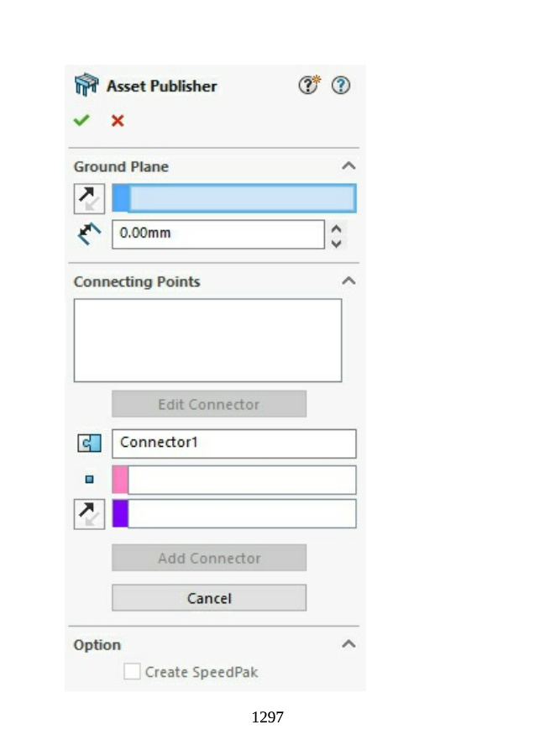534x756 pixels.
Task: Collapse the Ground Plane section
Action: [x=348, y=166]
